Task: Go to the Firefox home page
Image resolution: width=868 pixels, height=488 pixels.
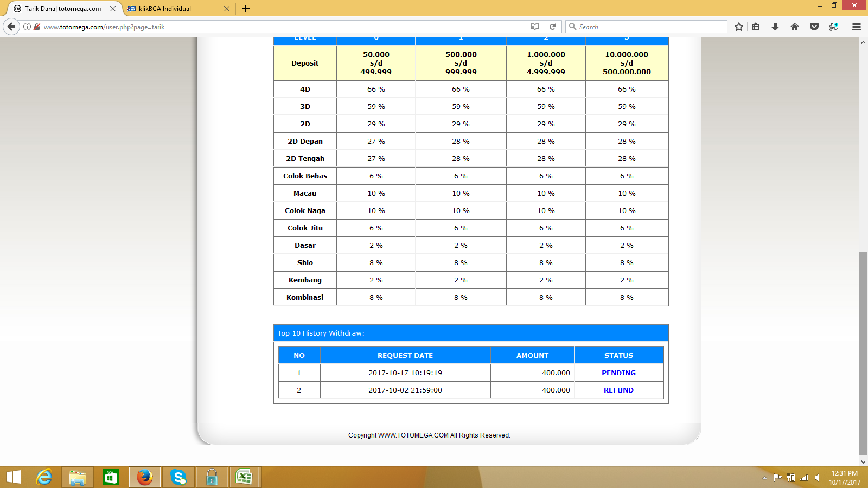Action: coord(795,27)
